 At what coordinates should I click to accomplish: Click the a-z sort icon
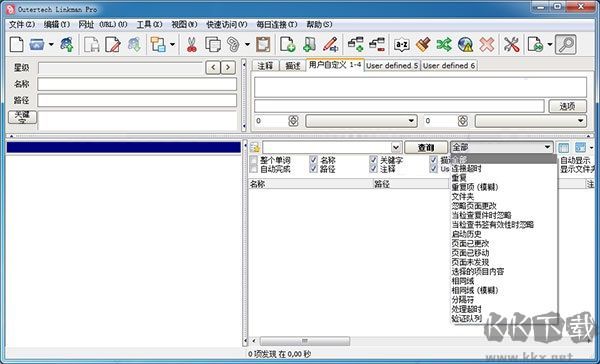click(x=402, y=45)
